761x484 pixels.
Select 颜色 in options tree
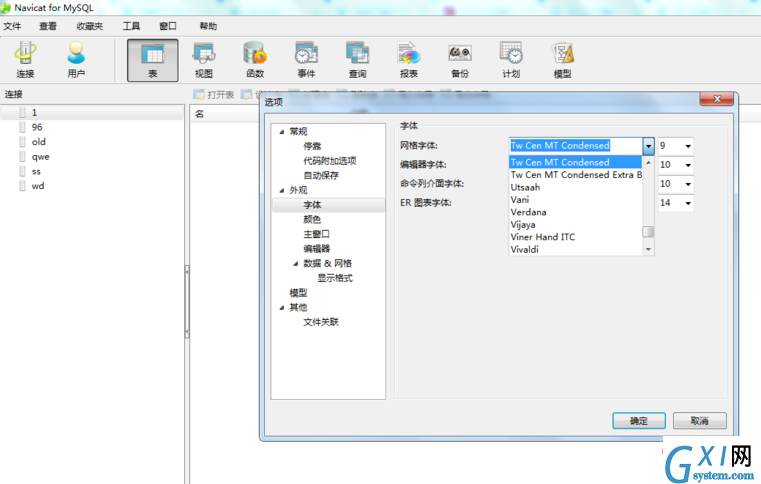pos(312,219)
